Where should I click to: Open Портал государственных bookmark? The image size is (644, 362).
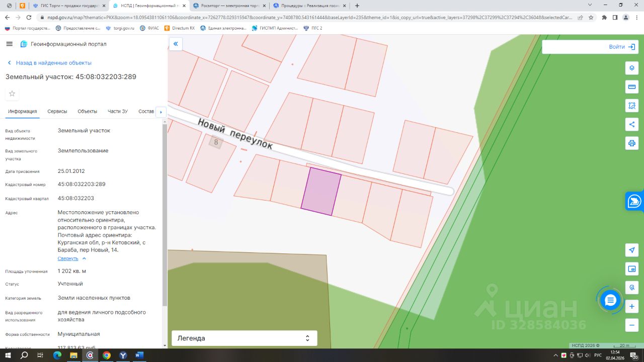(28, 28)
